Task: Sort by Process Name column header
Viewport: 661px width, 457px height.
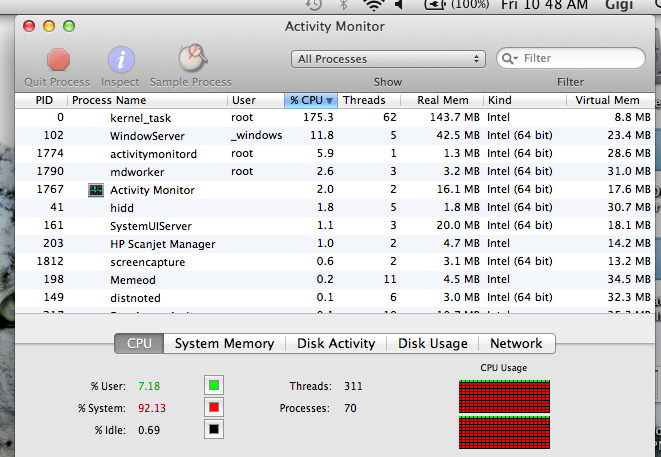Action: [x=147, y=100]
